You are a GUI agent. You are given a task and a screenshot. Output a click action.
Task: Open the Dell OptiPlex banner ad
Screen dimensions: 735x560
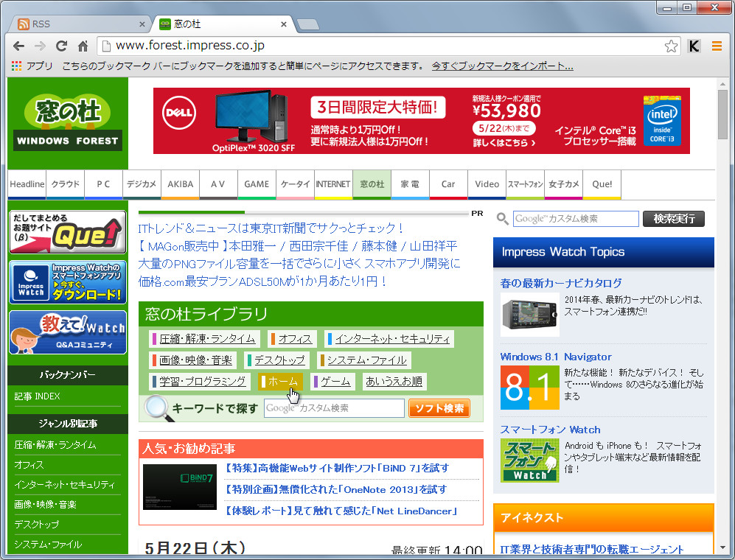click(x=422, y=121)
